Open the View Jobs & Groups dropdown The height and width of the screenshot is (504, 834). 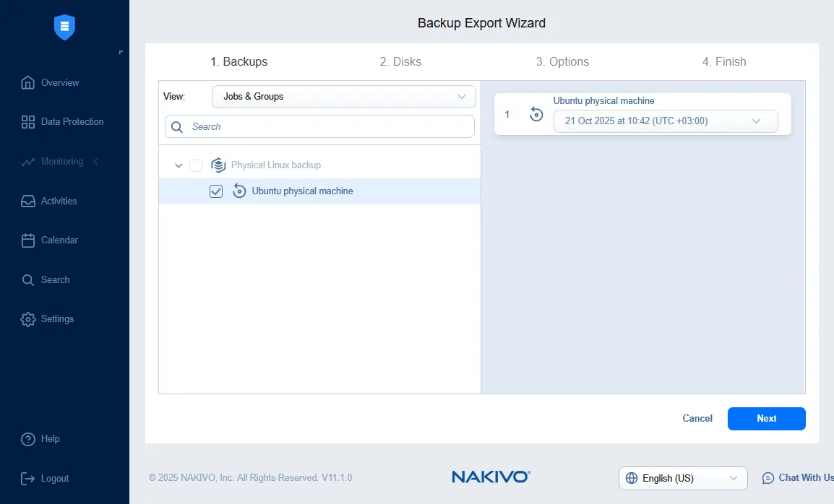343,97
